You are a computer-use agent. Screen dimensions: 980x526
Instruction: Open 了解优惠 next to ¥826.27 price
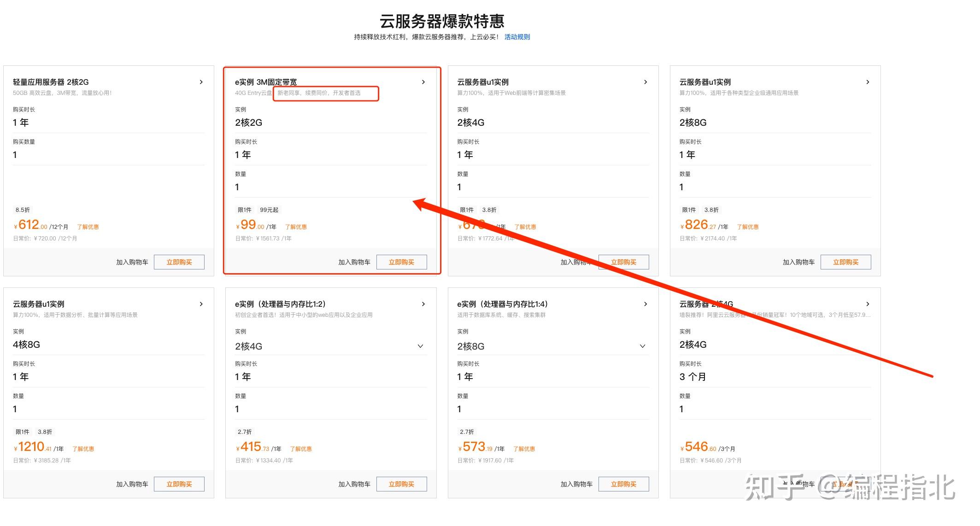(x=747, y=227)
